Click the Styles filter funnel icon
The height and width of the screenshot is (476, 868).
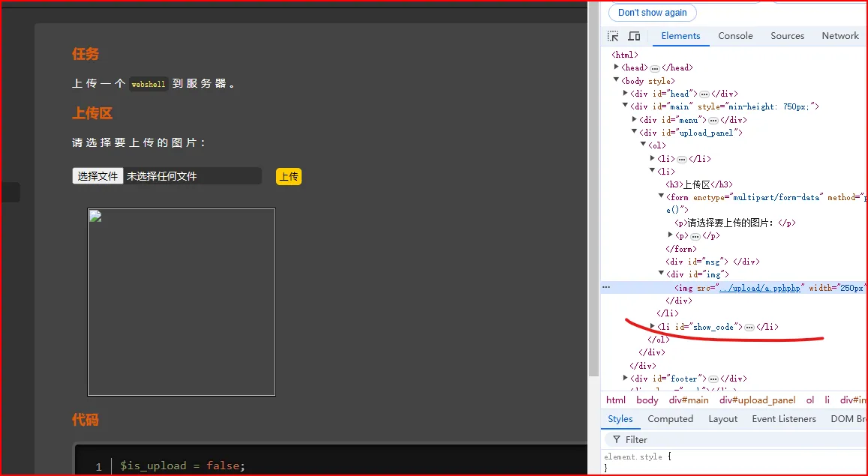tap(616, 439)
